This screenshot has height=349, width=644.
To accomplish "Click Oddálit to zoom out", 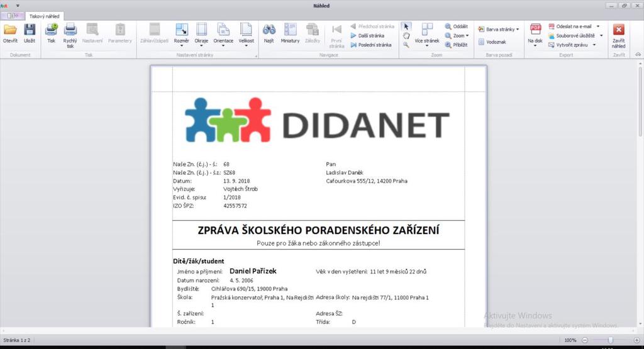I will (457, 26).
